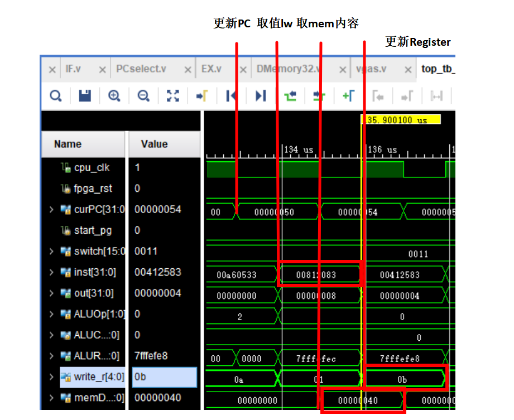The width and height of the screenshot is (514, 420).
Task: Expand the ALUOp[1:0] signal bus
Action: tap(51, 314)
